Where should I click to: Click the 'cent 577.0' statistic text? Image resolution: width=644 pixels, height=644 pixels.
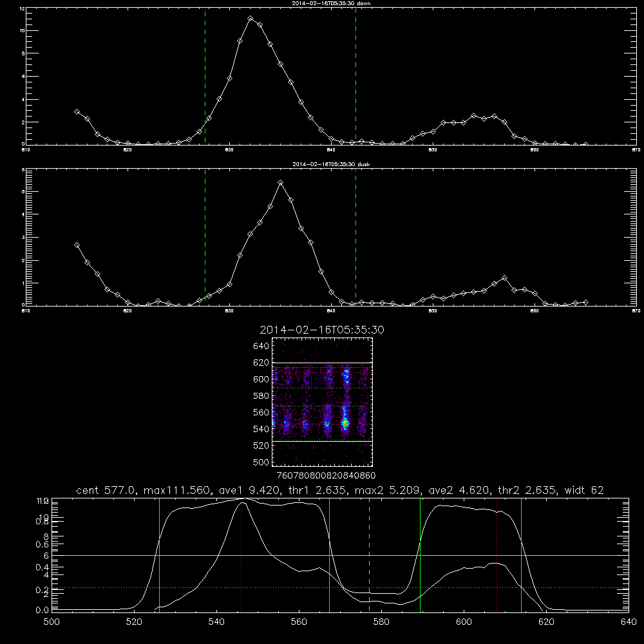106,490
